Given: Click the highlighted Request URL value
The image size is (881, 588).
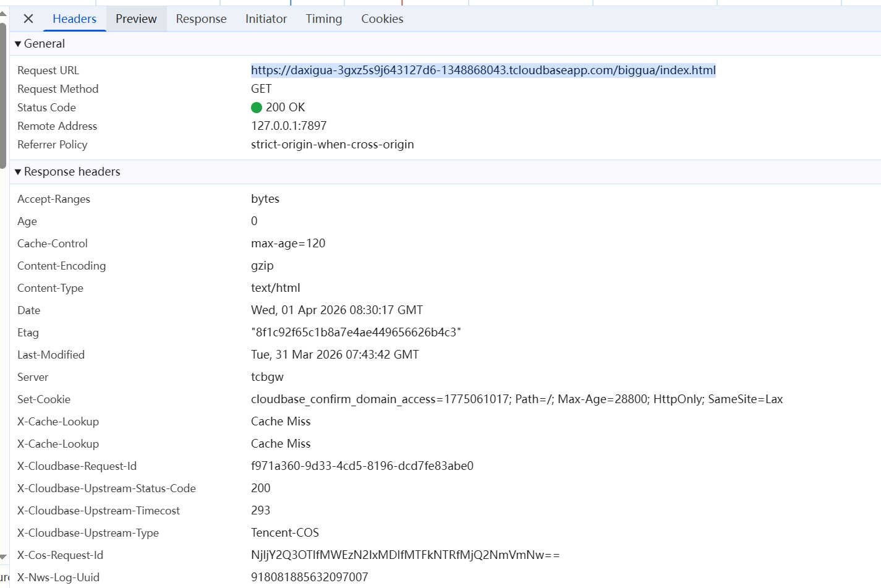Looking at the screenshot, I should tap(483, 70).
